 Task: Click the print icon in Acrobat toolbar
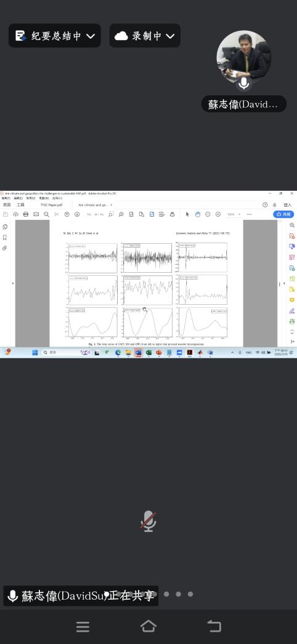pos(26,214)
